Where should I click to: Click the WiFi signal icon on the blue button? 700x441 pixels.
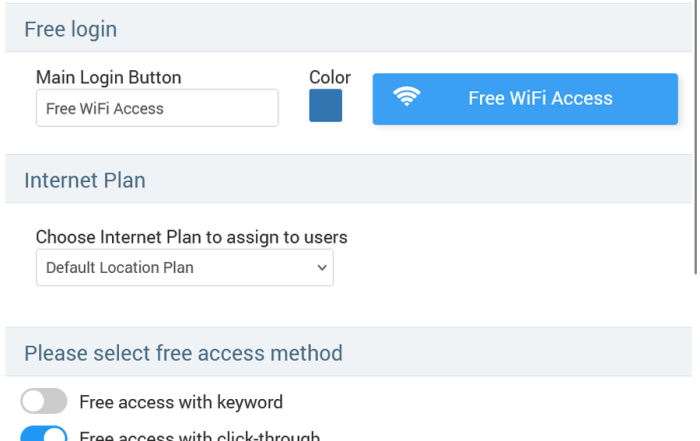click(x=406, y=96)
